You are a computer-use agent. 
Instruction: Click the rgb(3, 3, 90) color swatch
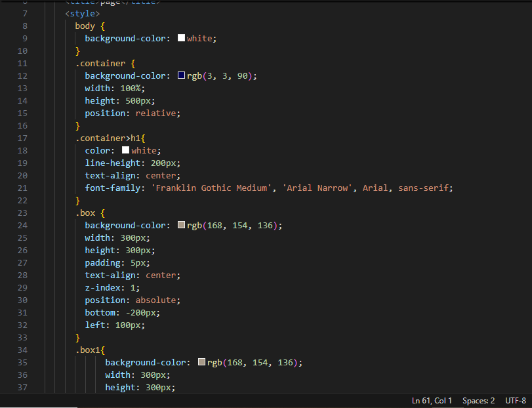[x=181, y=75]
